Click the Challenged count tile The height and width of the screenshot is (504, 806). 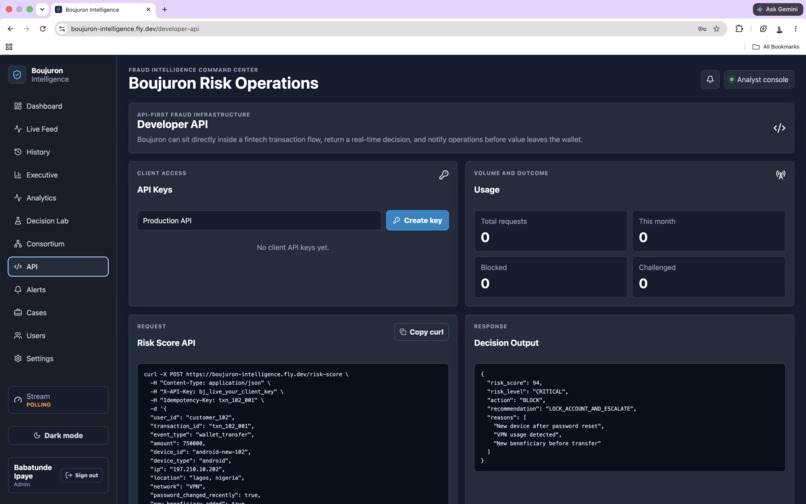pyautogui.click(x=708, y=277)
